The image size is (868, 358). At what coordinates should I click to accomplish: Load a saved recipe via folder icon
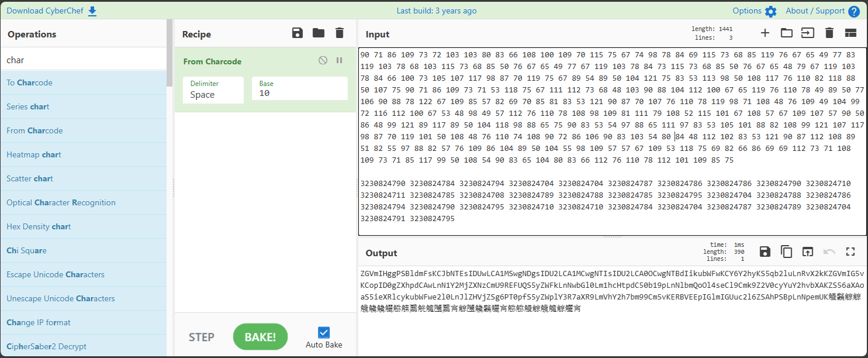319,33
